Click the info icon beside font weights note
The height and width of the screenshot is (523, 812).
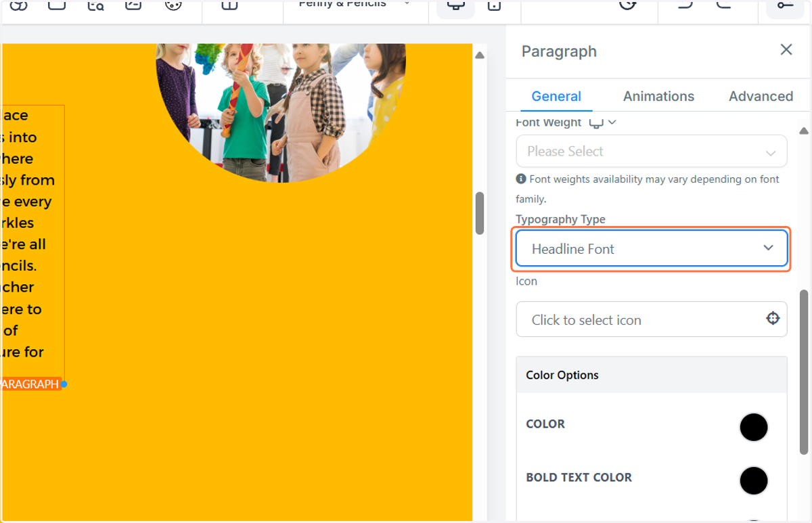521,179
